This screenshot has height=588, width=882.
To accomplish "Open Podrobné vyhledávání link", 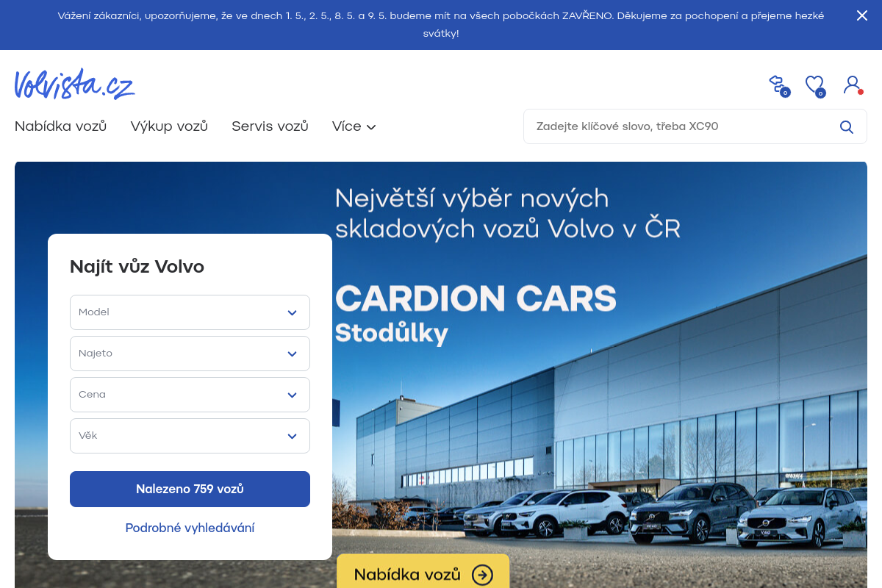I will click(x=190, y=528).
